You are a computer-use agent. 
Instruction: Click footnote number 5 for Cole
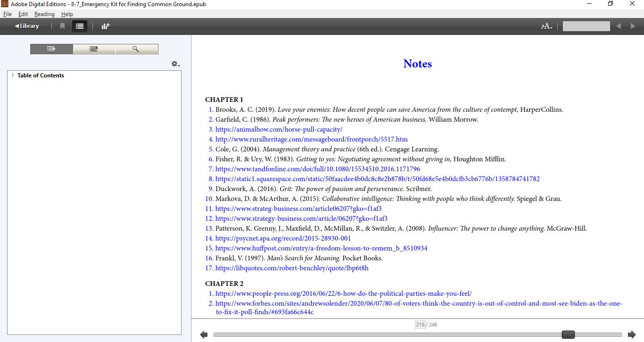tap(211, 149)
